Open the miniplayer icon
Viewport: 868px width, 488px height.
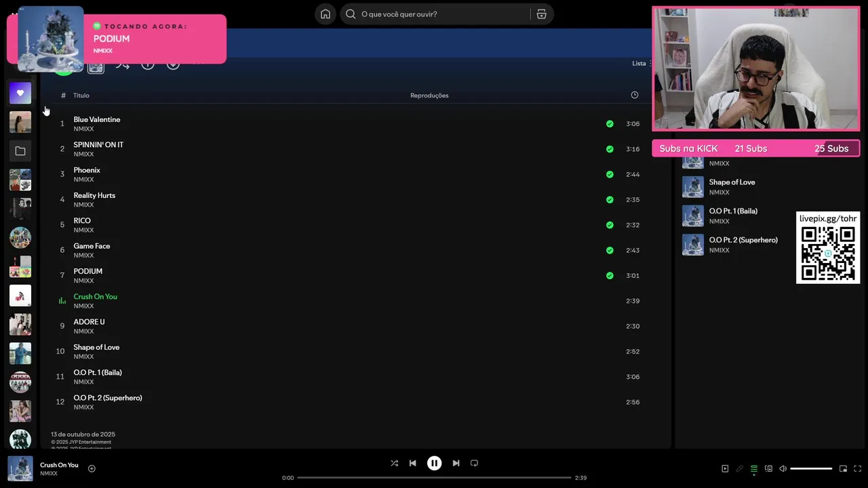(843, 468)
